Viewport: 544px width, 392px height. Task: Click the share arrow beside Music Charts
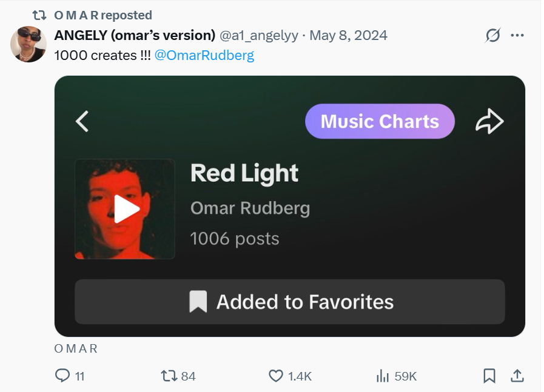pyautogui.click(x=489, y=122)
